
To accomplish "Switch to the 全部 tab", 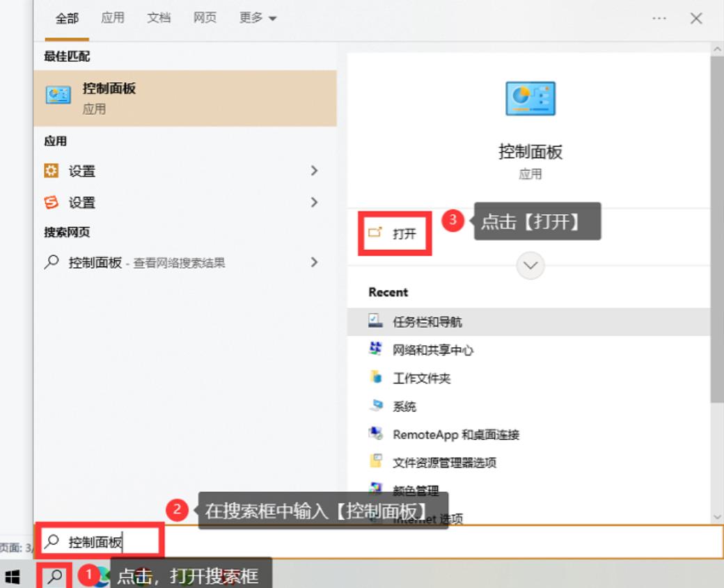I will pyautogui.click(x=67, y=19).
